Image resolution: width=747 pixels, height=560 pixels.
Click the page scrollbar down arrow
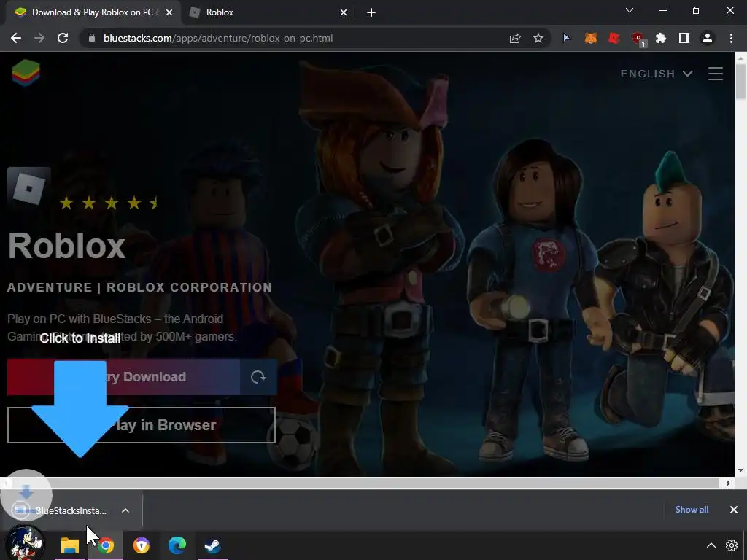(740, 470)
